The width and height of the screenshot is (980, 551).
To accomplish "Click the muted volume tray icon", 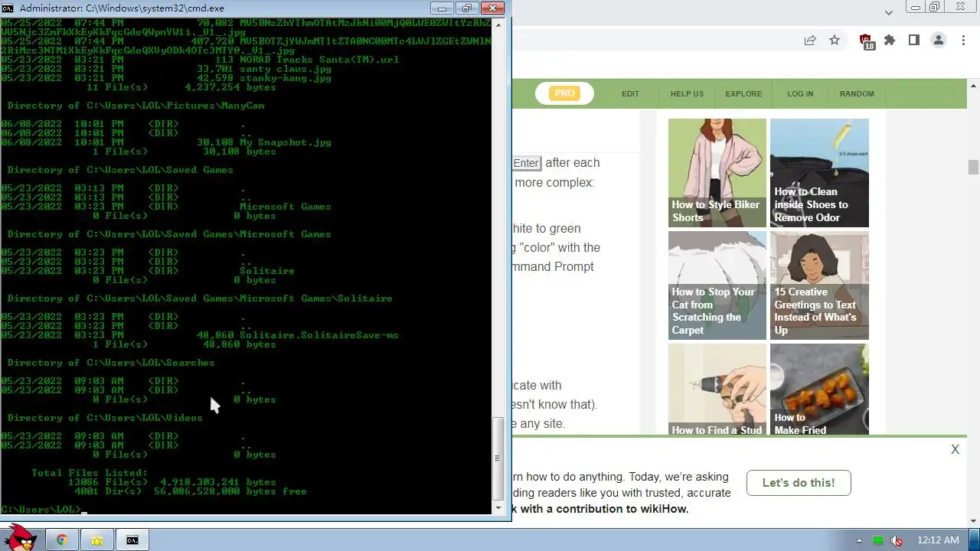I will tap(897, 540).
